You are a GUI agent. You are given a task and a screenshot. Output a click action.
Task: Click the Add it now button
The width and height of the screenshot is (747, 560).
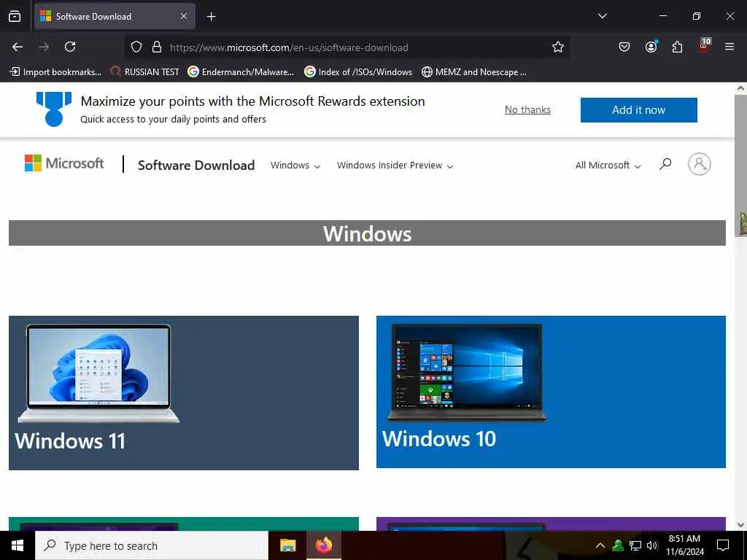[638, 110]
